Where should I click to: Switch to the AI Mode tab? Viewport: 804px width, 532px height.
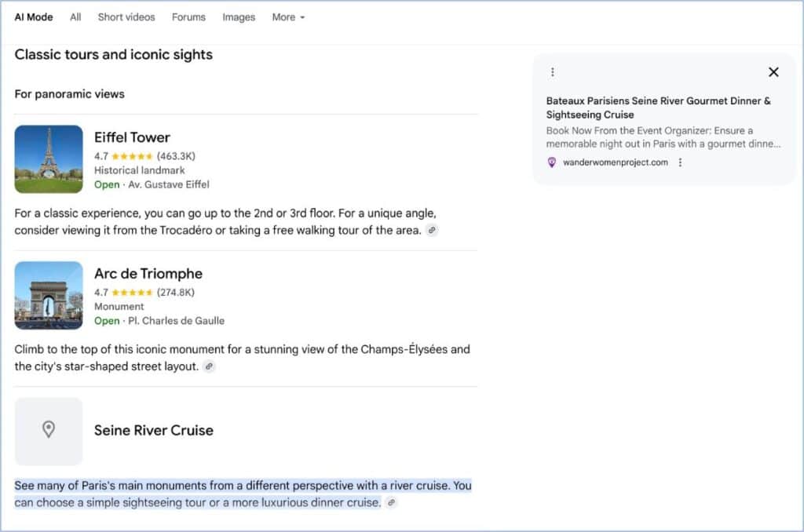[x=34, y=17]
